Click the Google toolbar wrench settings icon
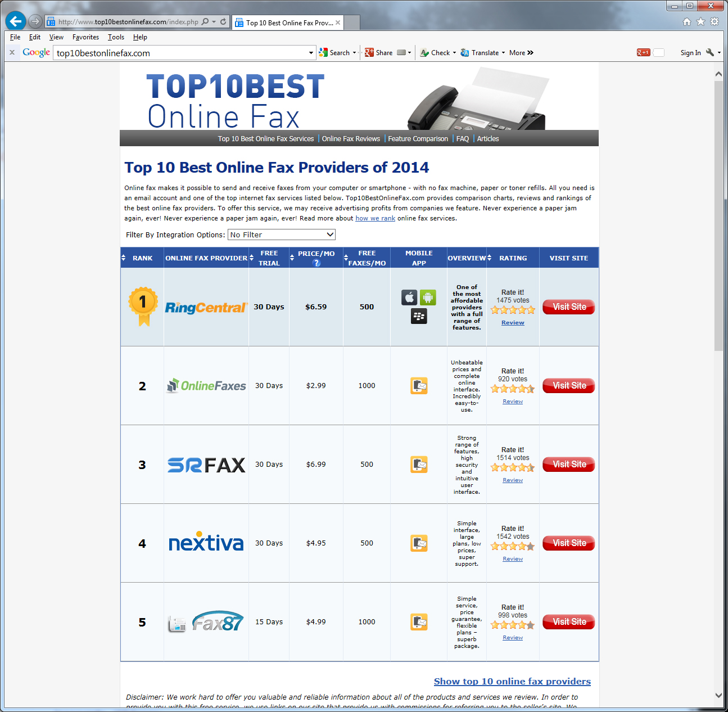Viewport: 728px width, 712px height. click(x=710, y=52)
